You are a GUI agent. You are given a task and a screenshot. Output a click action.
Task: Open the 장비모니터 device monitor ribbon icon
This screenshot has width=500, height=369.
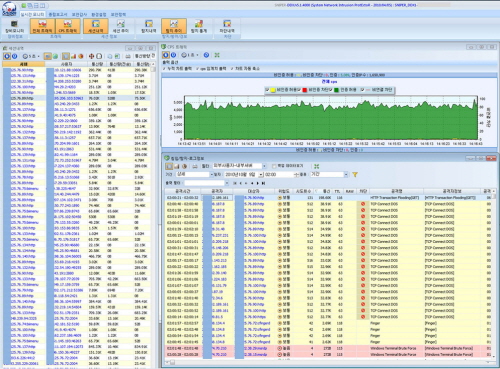click(14, 27)
